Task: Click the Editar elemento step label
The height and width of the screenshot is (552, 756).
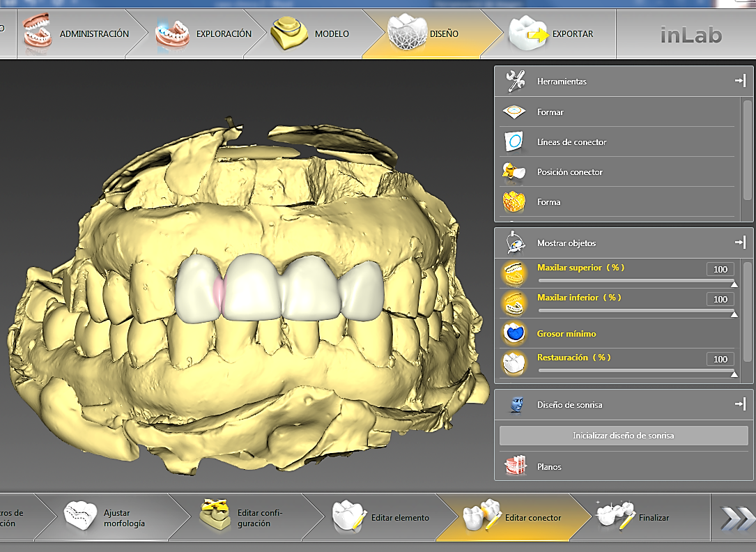Action: pyautogui.click(x=400, y=518)
